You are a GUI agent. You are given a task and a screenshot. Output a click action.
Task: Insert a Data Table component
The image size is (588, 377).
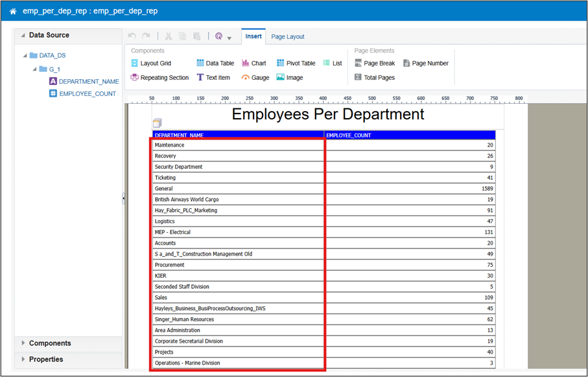click(215, 64)
